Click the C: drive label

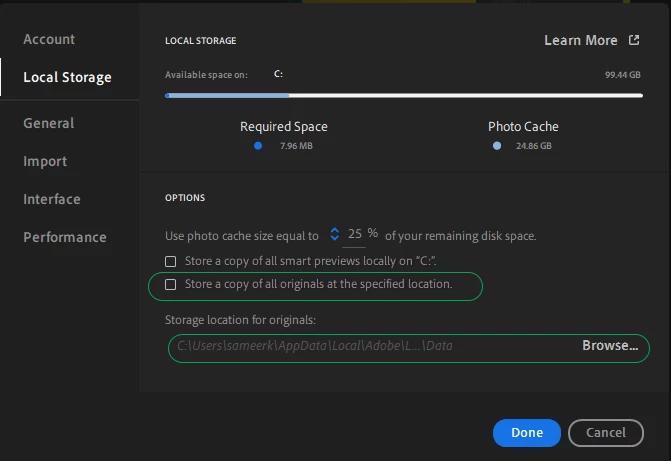point(278,74)
